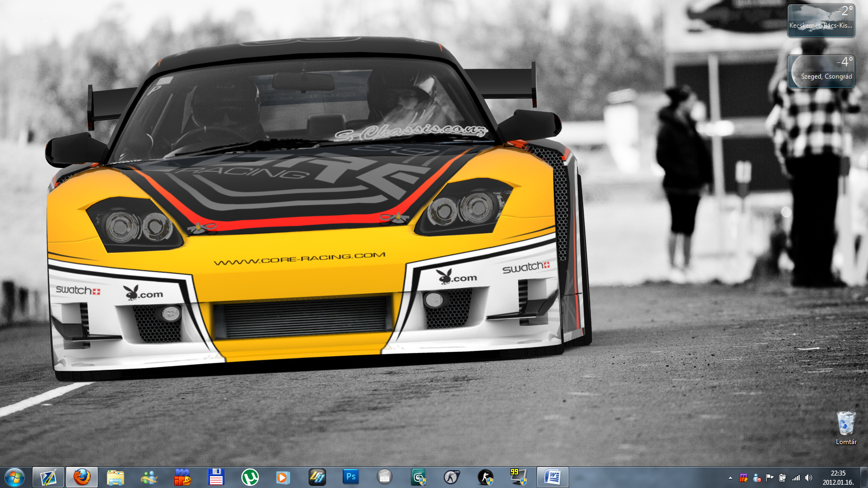Viewport: 868px width, 488px height.
Task: Launch Windows Media Player from taskbar
Action: coord(284,477)
